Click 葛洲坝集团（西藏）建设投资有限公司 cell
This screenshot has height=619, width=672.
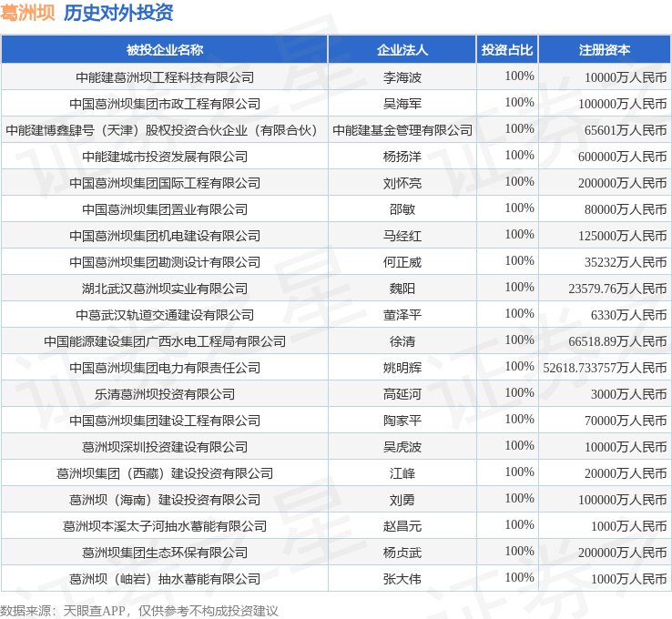(x=165, y=473)
